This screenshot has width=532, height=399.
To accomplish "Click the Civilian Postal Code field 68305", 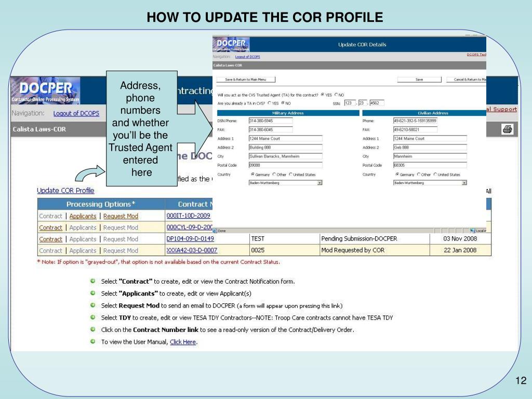I will (430, 165).
